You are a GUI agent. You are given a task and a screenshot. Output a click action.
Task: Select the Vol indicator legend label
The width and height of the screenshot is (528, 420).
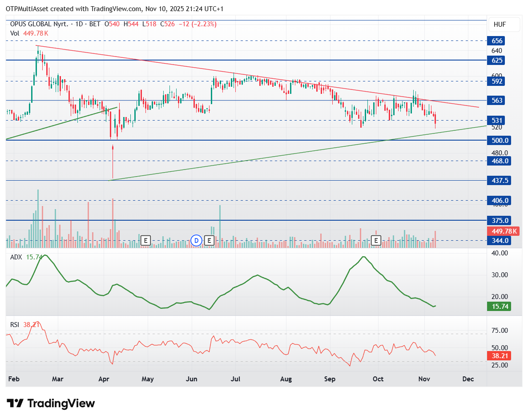pos(14,33)
